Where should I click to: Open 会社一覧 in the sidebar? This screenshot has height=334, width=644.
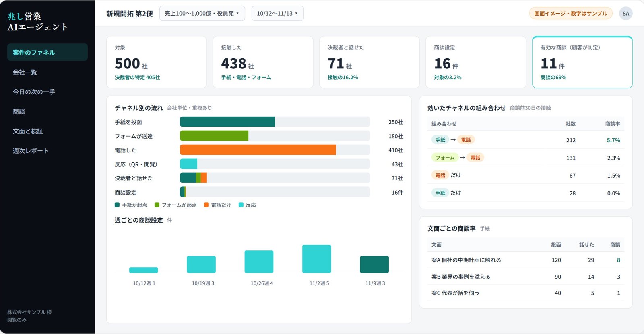[47, 72]
